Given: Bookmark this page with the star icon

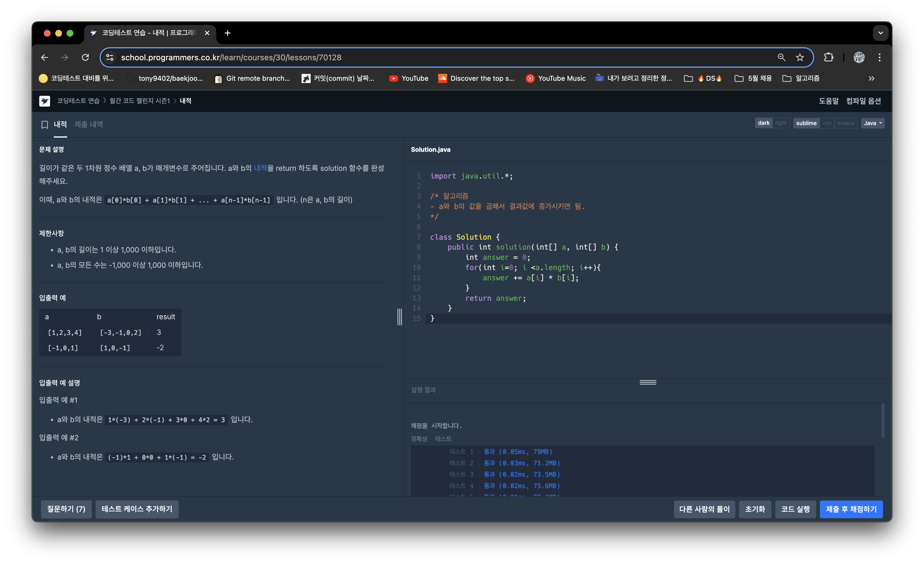Looking at the screenshot, I should point(800,57).
